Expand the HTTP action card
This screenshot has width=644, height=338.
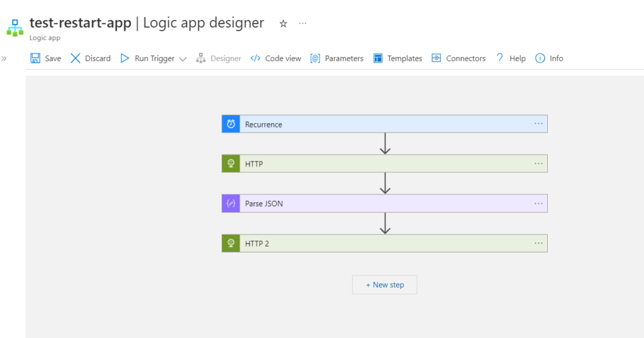tap(384, 164)
